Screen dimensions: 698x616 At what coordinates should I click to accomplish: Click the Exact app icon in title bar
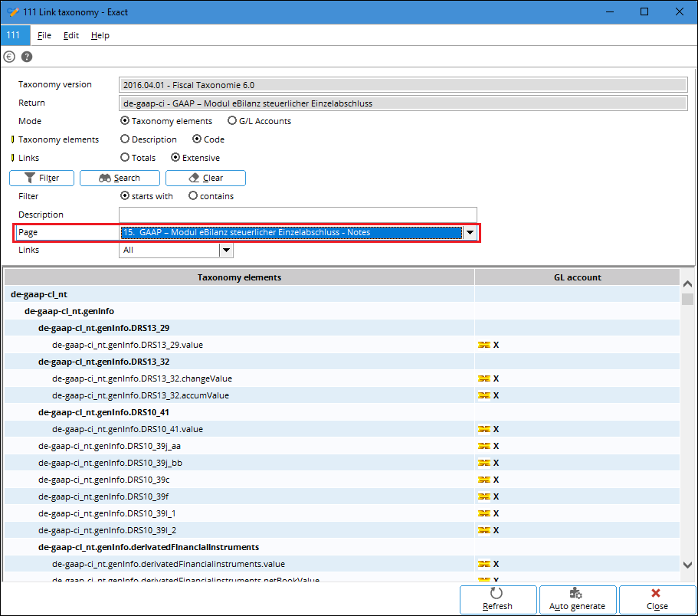tap(12, 12)
